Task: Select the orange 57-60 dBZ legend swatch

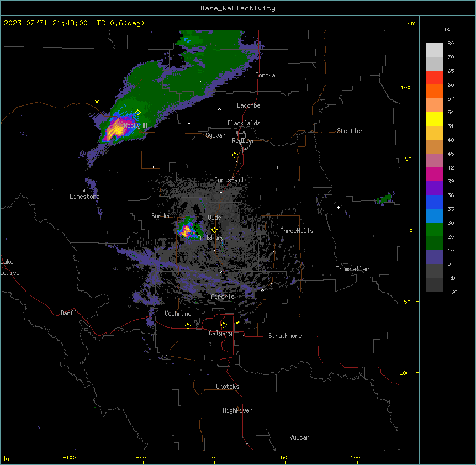Action: point(434,91)
